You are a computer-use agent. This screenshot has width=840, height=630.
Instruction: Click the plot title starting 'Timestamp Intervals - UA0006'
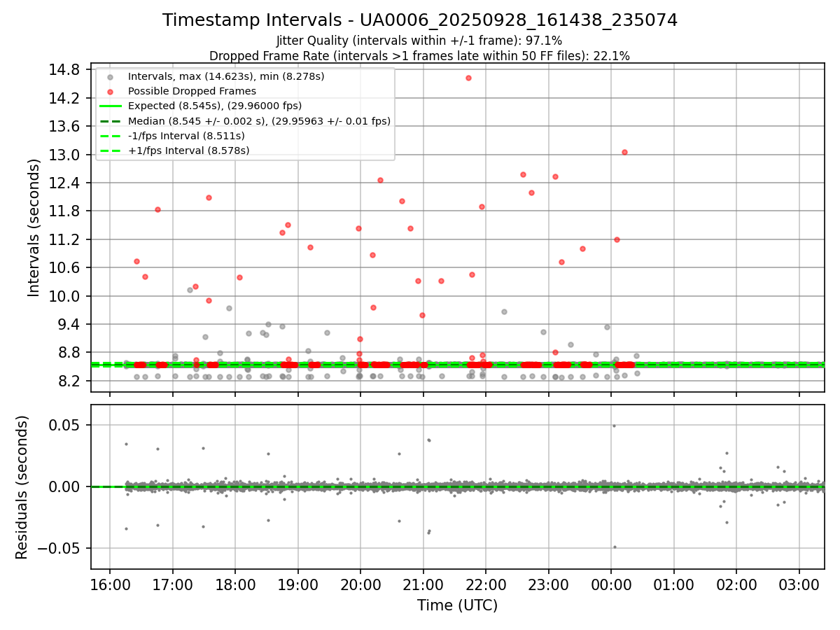coord(420,20)
